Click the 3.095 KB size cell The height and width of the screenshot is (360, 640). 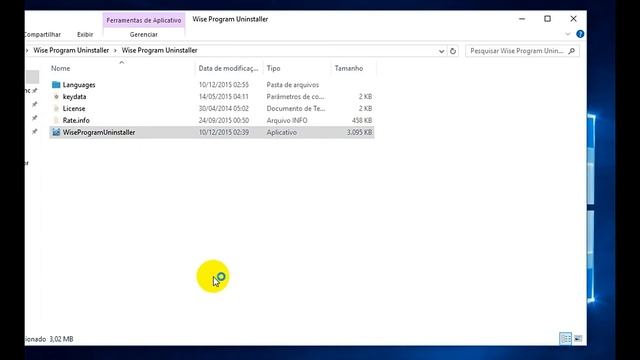point(359,132)
